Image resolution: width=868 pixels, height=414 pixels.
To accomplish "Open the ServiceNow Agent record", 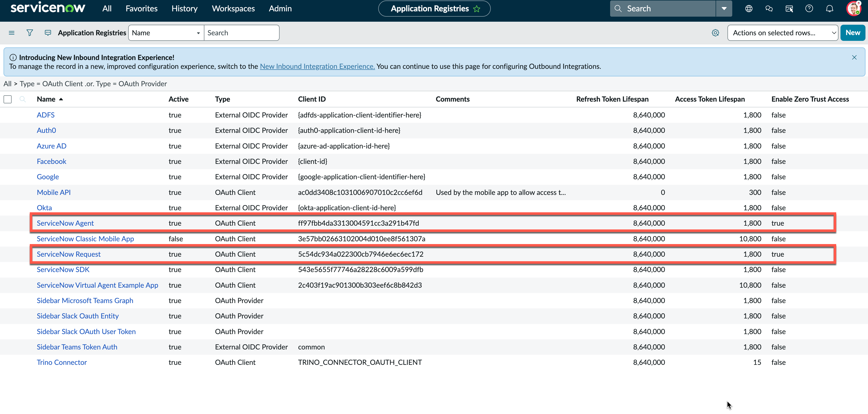I will (65, 223).
